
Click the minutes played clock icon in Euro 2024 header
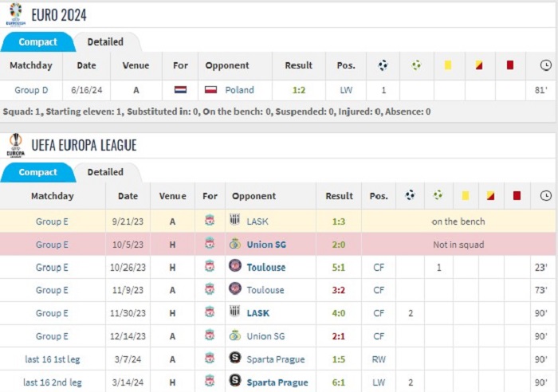[x=545, y=65]
